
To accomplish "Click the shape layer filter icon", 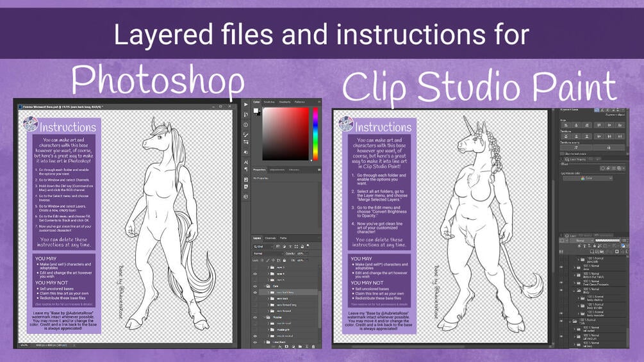I will click(x=296, y=246).
